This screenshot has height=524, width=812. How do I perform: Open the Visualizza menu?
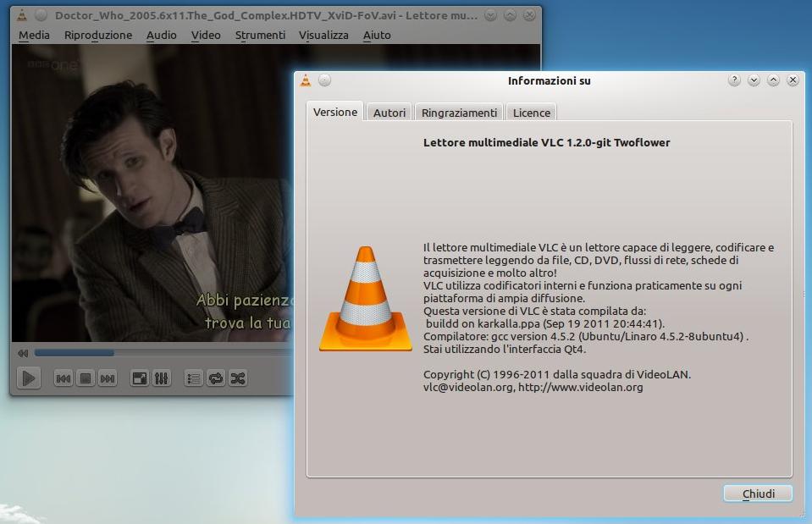(x=323, y=36)
